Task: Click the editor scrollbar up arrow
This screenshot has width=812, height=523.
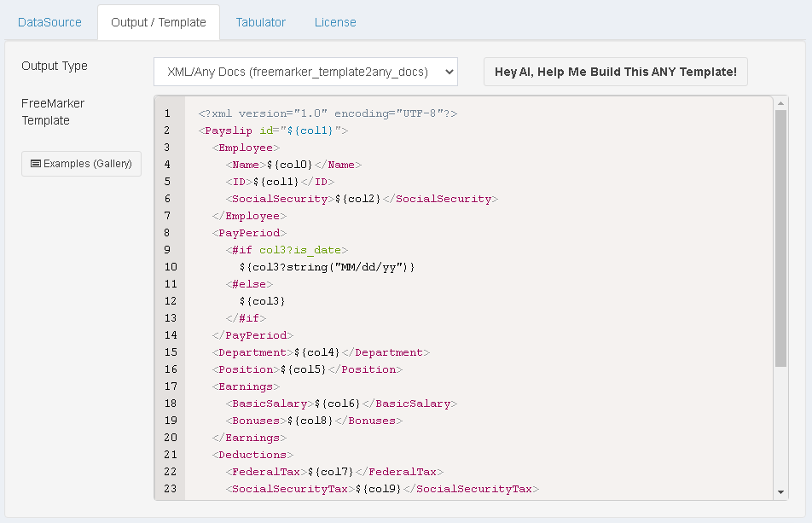Action: tap(780, 103)
